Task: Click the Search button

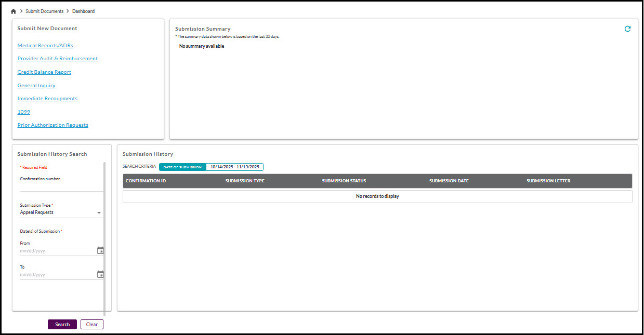Action: tap(62, 324)
